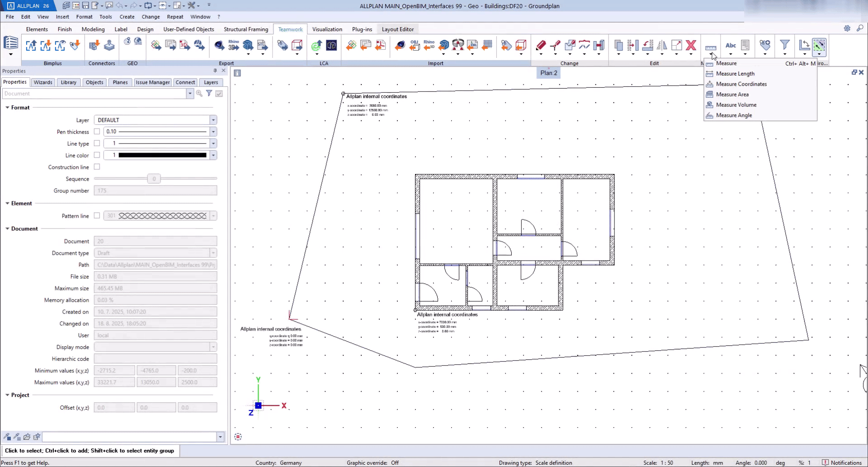Collapse the Format section
The height and width of the screenshot is (467, 868).
7,108
